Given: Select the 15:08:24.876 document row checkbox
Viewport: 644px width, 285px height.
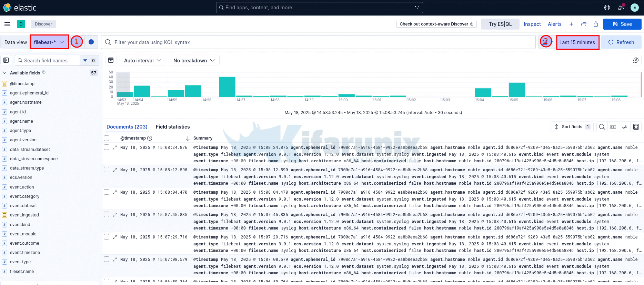Looking at the screenshot, I should coord(107,147).
